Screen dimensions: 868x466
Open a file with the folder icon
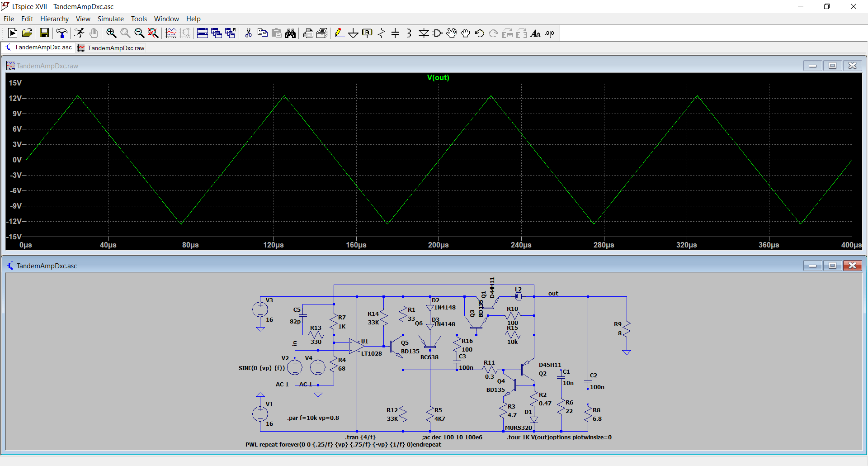pyautogui.click(x=27, y=33)
